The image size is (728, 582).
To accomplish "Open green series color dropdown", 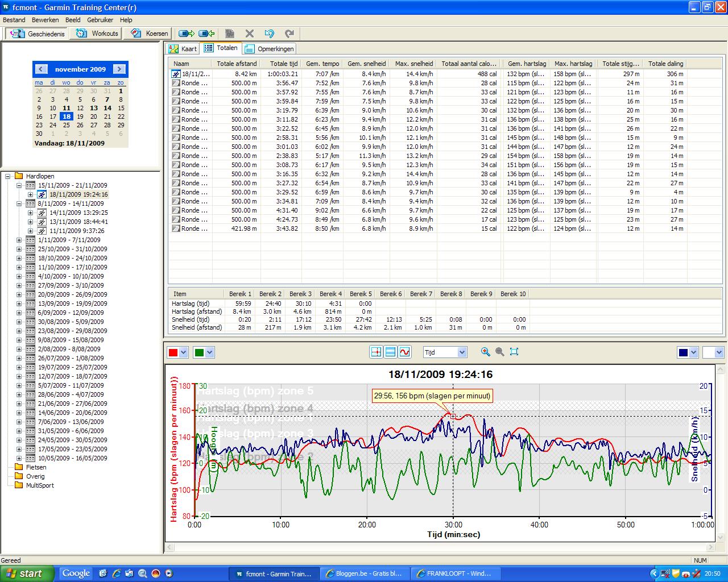I will click(x=209, y=352).
